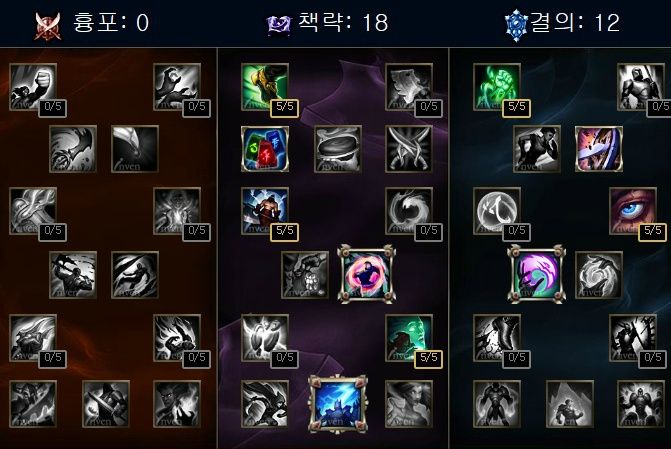Choose the blue lightning Thunderlord's Decree keystone
Screen dimensions: 671x449
338,404
